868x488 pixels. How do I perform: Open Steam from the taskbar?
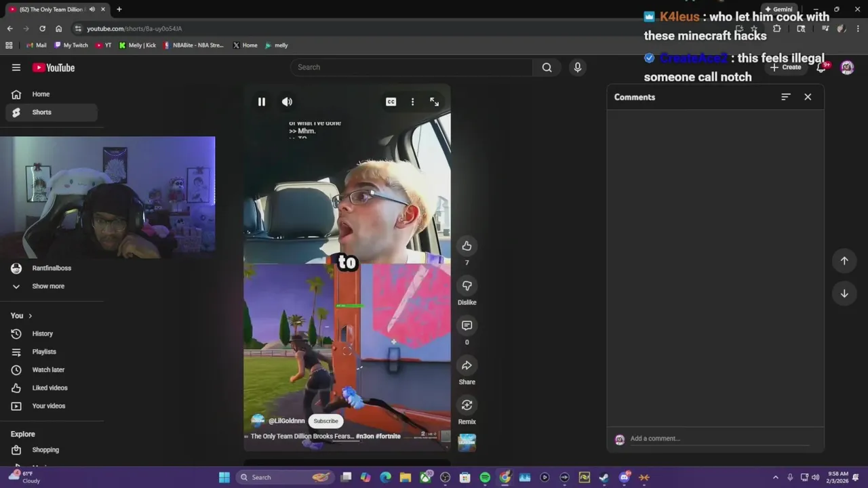(604, 477)
